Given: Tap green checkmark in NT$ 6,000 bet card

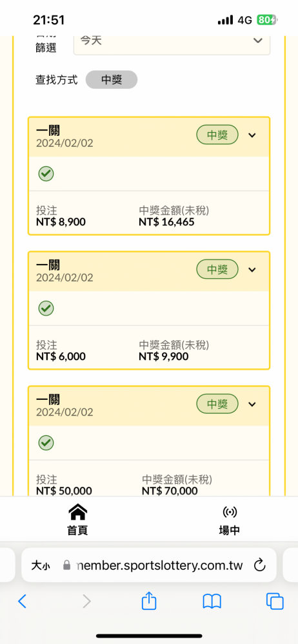Looking at the screenshot, I should [46, 308].
